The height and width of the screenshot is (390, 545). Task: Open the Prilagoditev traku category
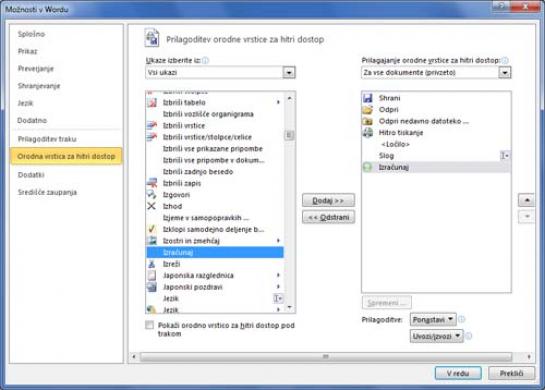click(47, 139)
